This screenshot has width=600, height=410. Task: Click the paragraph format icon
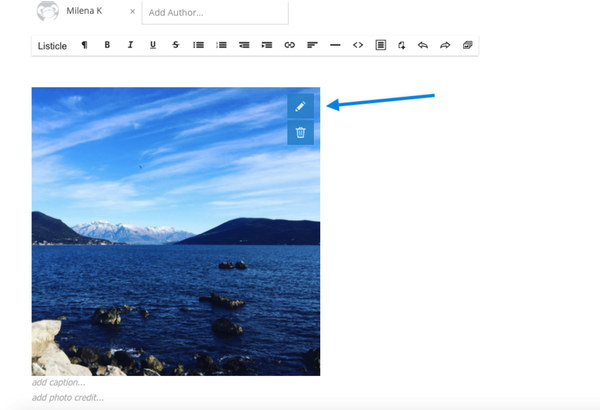click(84, 46)
